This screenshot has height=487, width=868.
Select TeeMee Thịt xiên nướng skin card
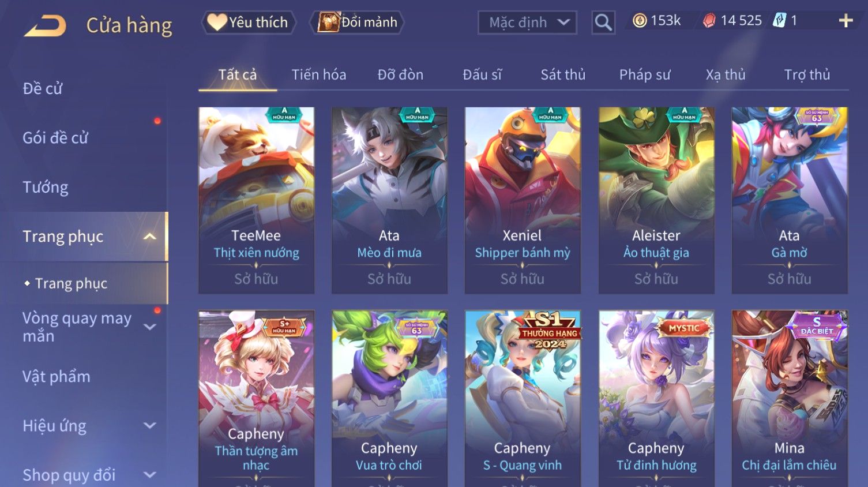point(257,200)
